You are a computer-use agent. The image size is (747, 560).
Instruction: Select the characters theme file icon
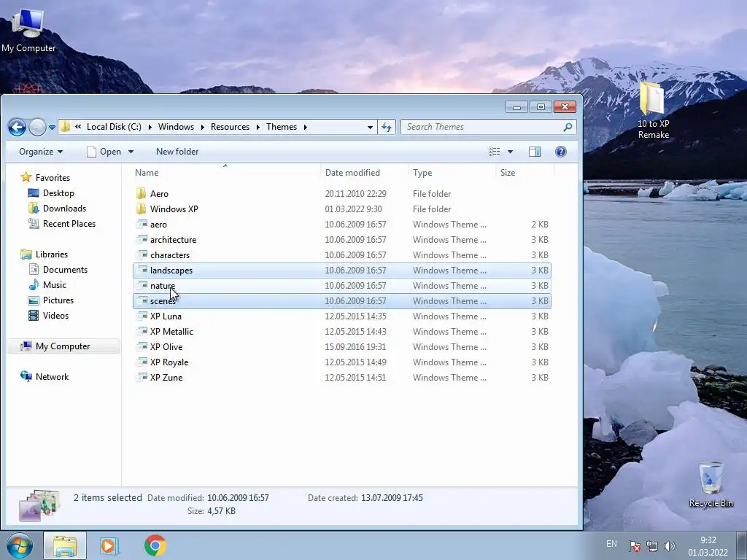142,254
